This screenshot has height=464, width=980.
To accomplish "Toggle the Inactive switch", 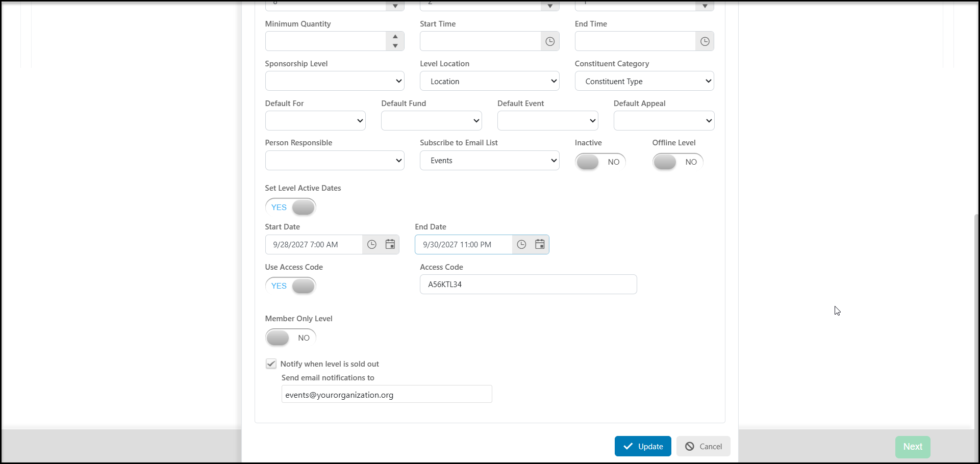I will pos(600,162).
